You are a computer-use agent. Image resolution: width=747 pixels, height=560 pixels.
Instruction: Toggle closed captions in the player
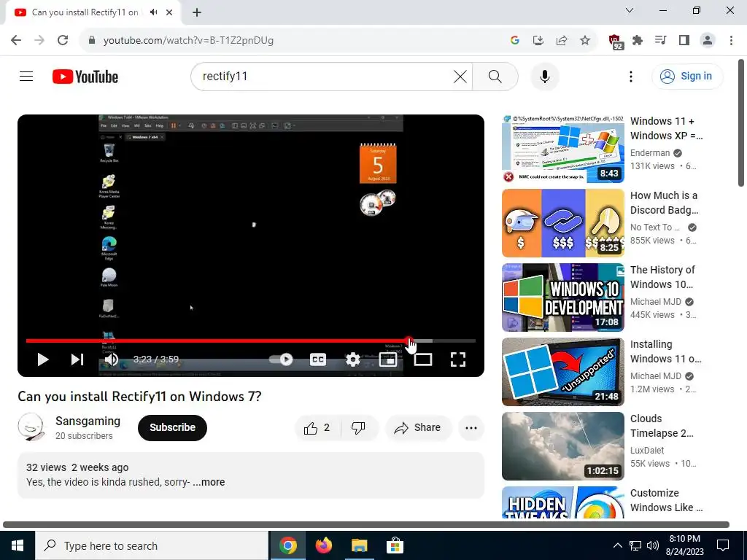tap(318, 359)
